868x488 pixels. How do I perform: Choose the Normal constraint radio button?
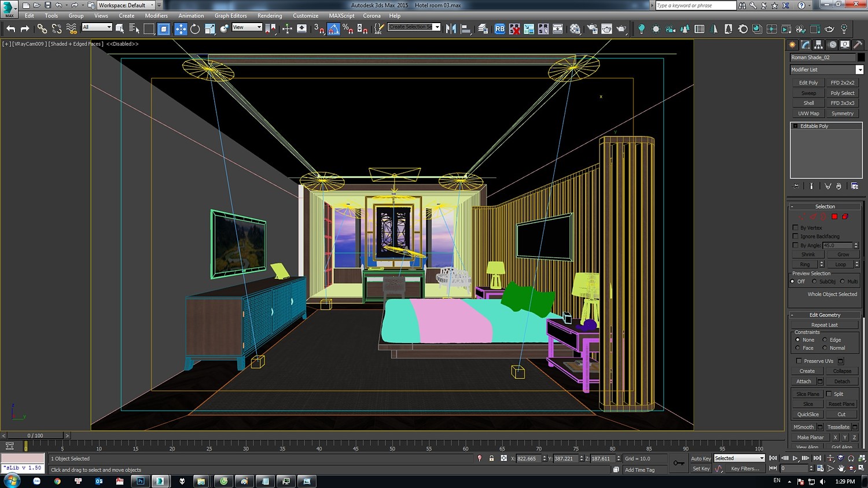pos(825,348)
